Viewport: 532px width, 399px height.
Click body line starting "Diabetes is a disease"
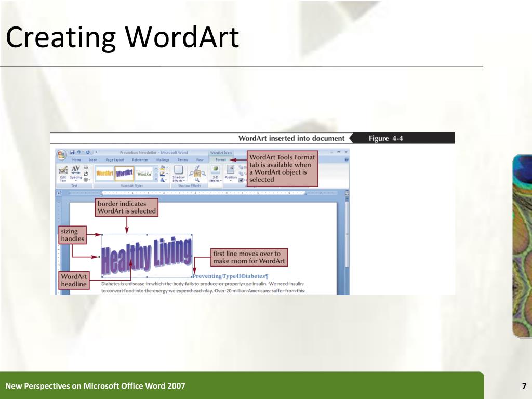203,284
